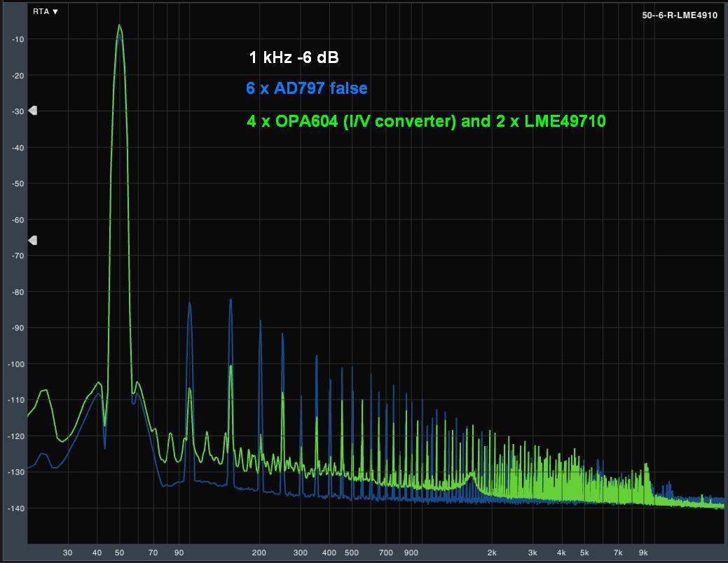
Task: Click the 4k frequency label
Action: click(561, 552)
